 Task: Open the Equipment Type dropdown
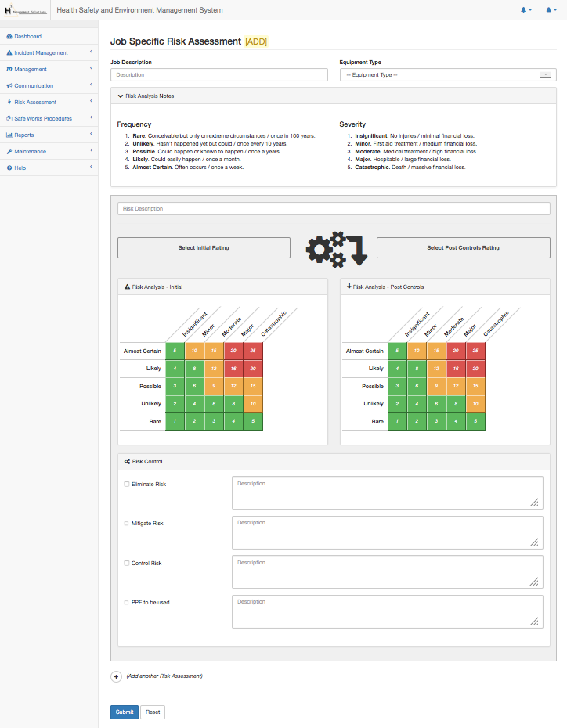(x=447, y=75)
